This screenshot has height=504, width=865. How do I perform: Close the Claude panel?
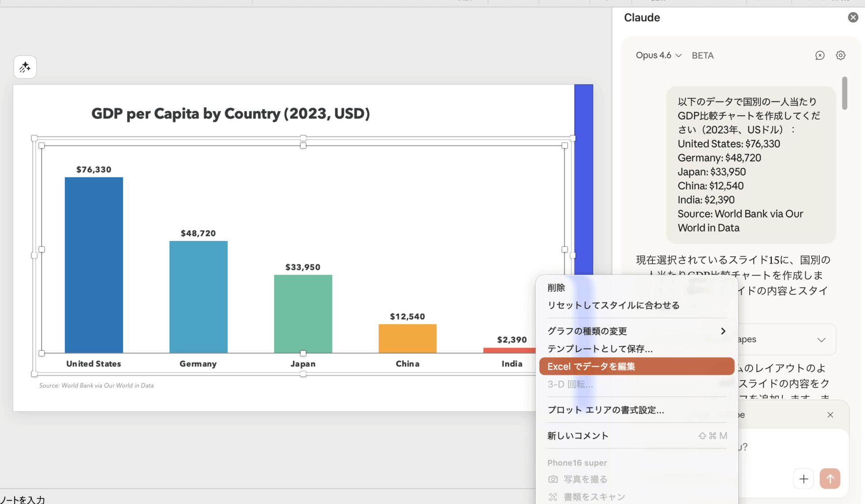(853, 17)
